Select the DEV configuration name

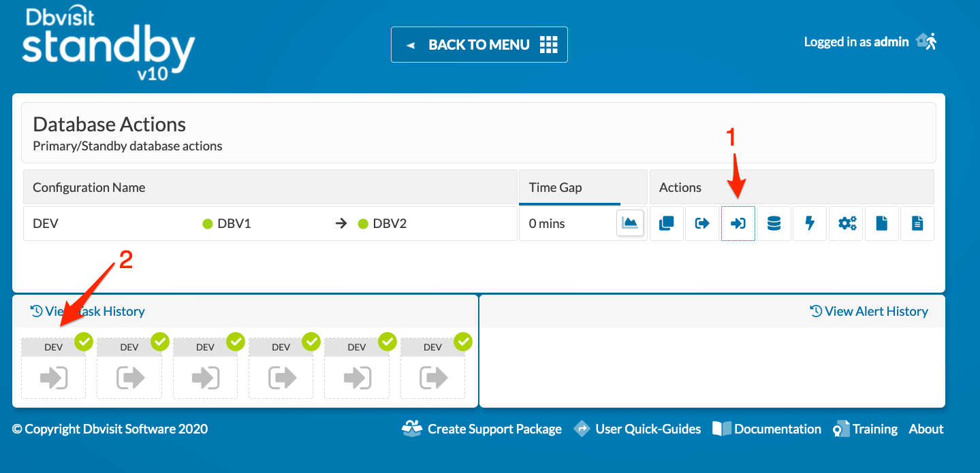click(46, 224)
